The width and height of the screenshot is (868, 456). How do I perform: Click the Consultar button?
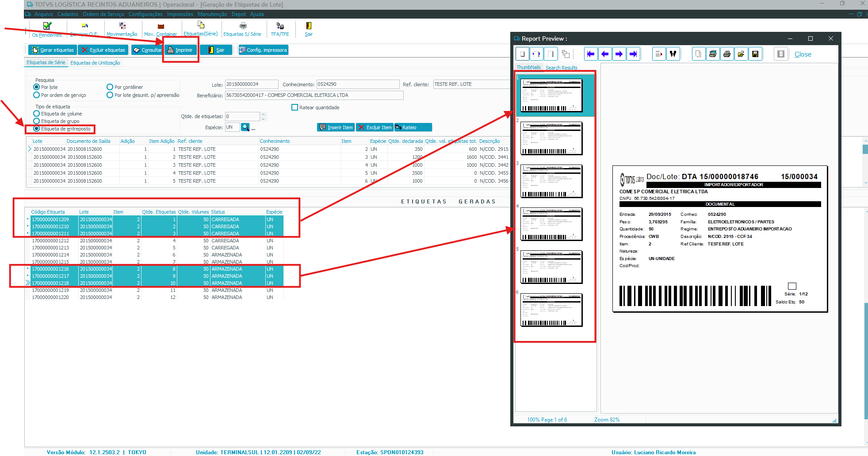tap(147, 50)
